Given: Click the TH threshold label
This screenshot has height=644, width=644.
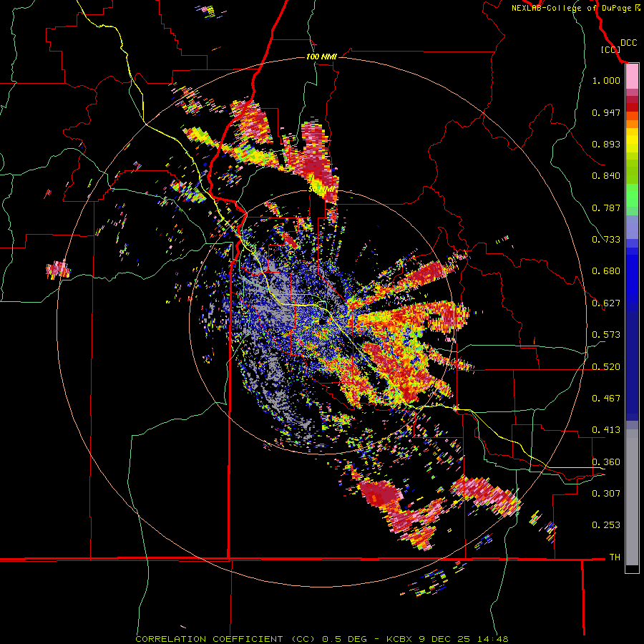Looking at the screenshot, I should [x=615, y=557].
